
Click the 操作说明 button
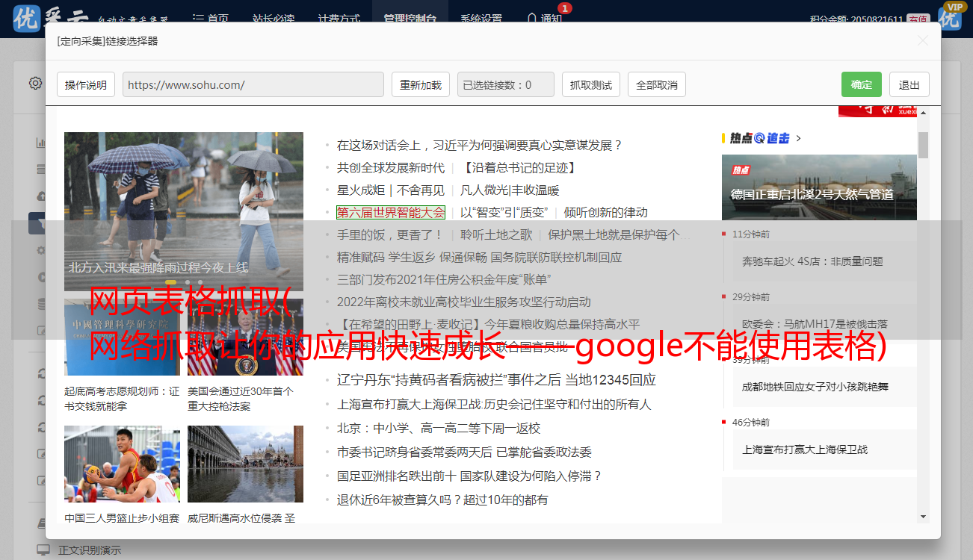(86, 85)
